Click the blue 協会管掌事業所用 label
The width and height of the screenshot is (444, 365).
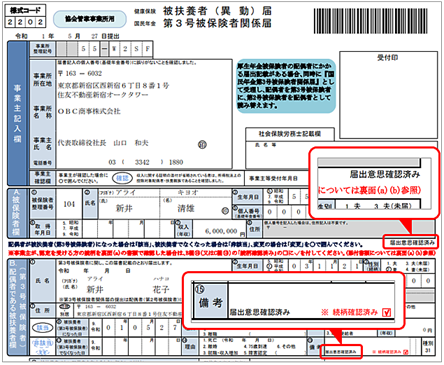click(90, 19)
